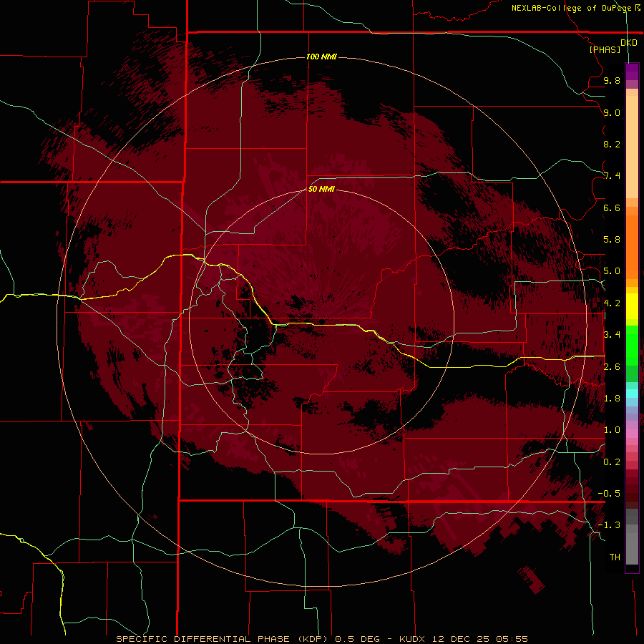
Task: Click the 4.2 scale value
Action: [x=612, y=303]
